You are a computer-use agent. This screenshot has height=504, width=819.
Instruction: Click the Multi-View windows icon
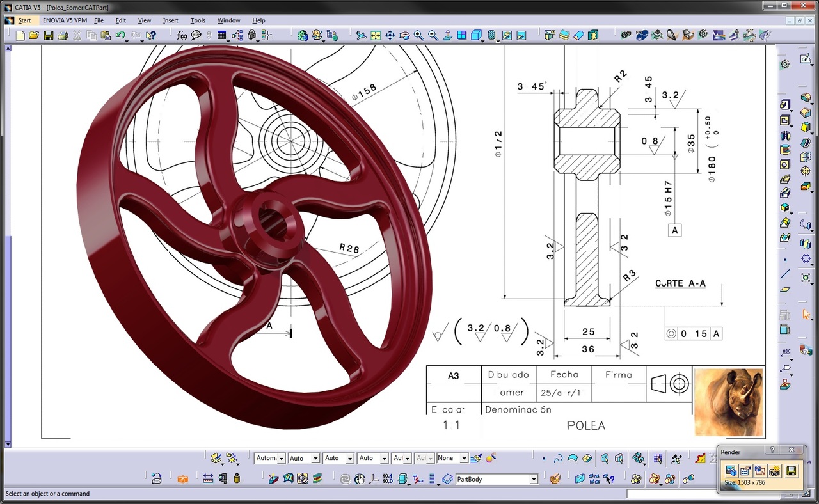(x=462, y=36)
